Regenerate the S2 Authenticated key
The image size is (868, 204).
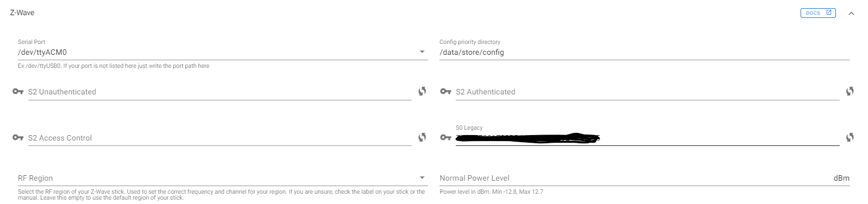850,92
